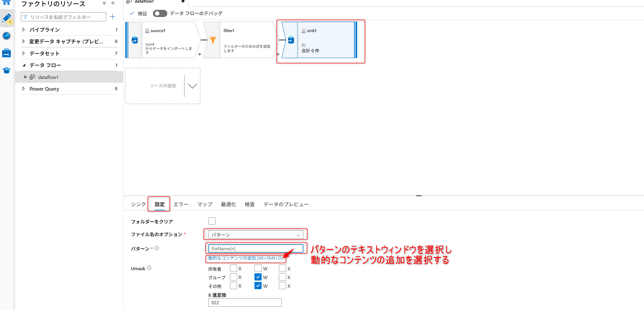Toggle データ フローのデバッグ switch

pyautogui.click(x=160, y=13)
